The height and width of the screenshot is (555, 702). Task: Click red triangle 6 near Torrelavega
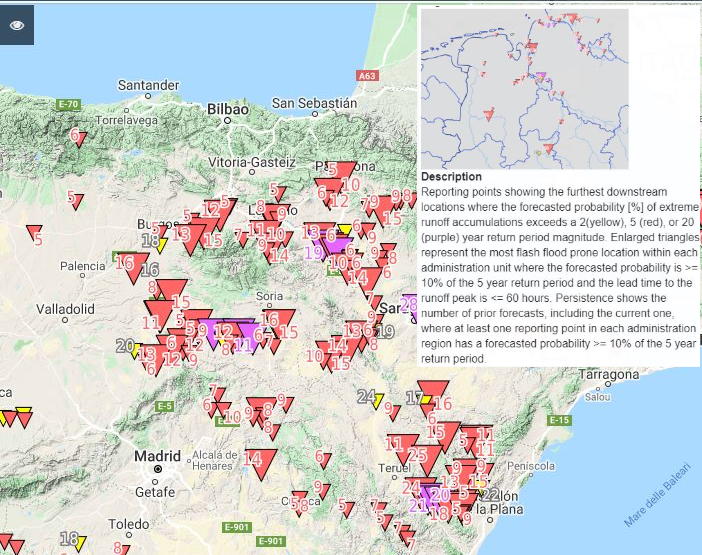click(x=79, y=138)
